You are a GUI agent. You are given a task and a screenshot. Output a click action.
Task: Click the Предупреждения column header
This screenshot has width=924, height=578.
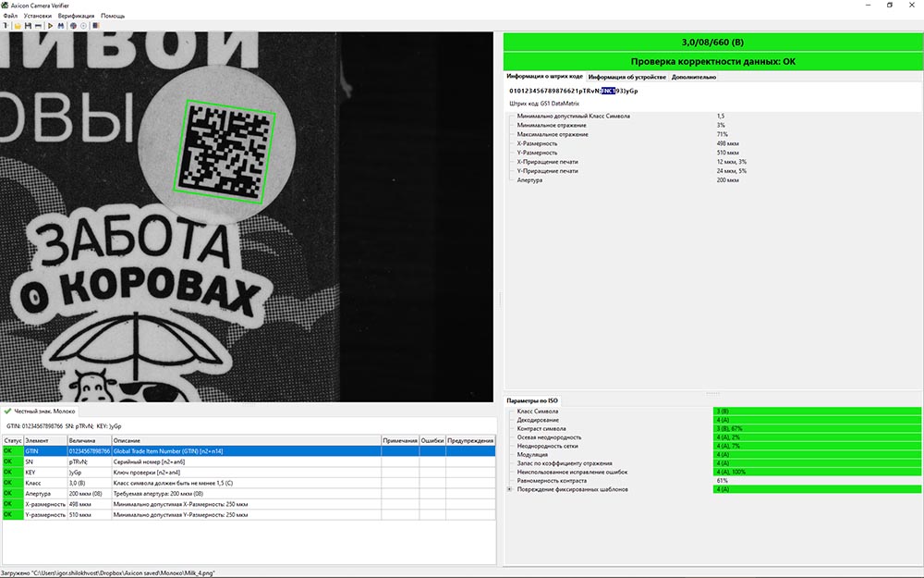point(470,440)
